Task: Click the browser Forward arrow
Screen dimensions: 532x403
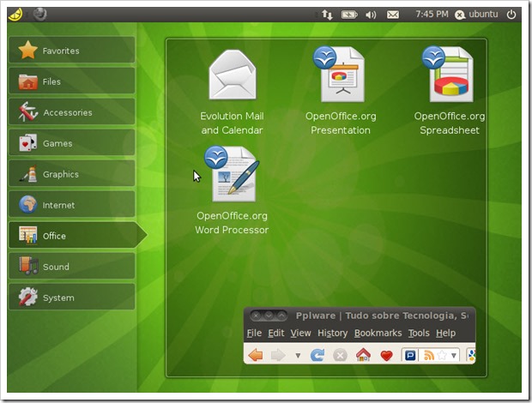Action: [x=278, y=355]
